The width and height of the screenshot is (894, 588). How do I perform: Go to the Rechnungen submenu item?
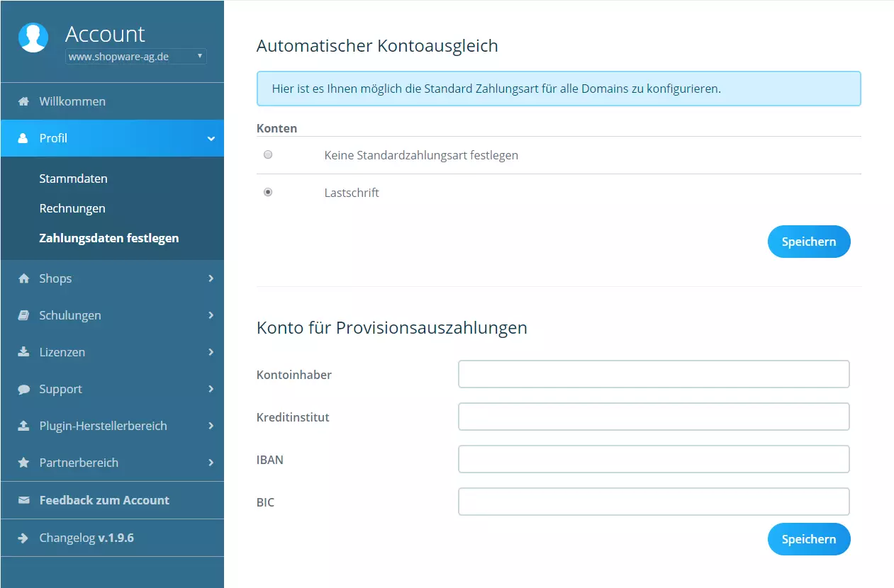click(x=72, y=208)
